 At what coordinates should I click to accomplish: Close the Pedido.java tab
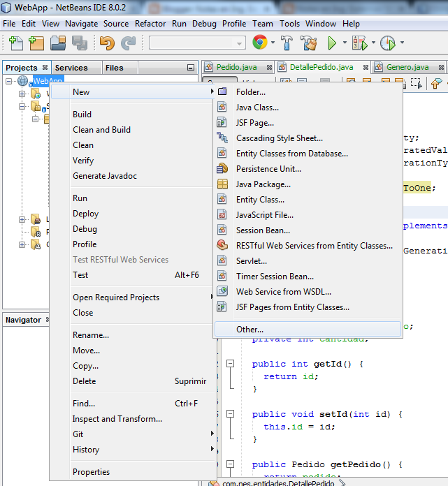coord(269,67)
